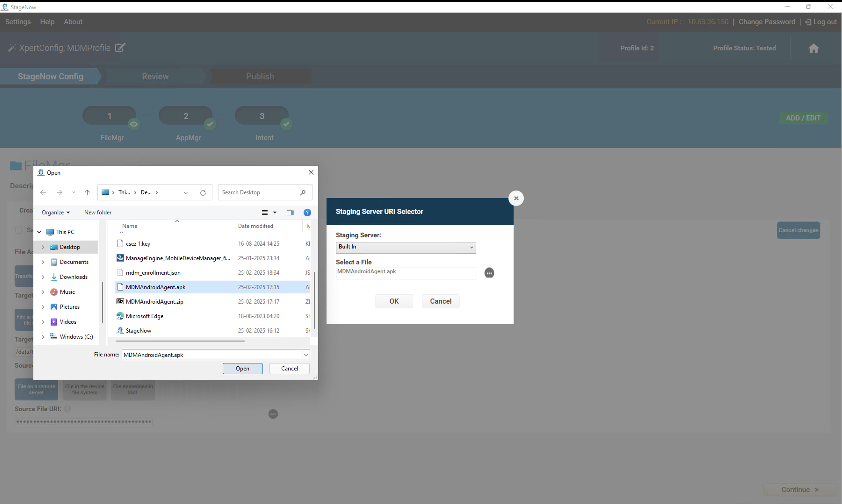
Task: Collapse the This PC tree node
Action: pyautogui.click(x=40, y=232)
